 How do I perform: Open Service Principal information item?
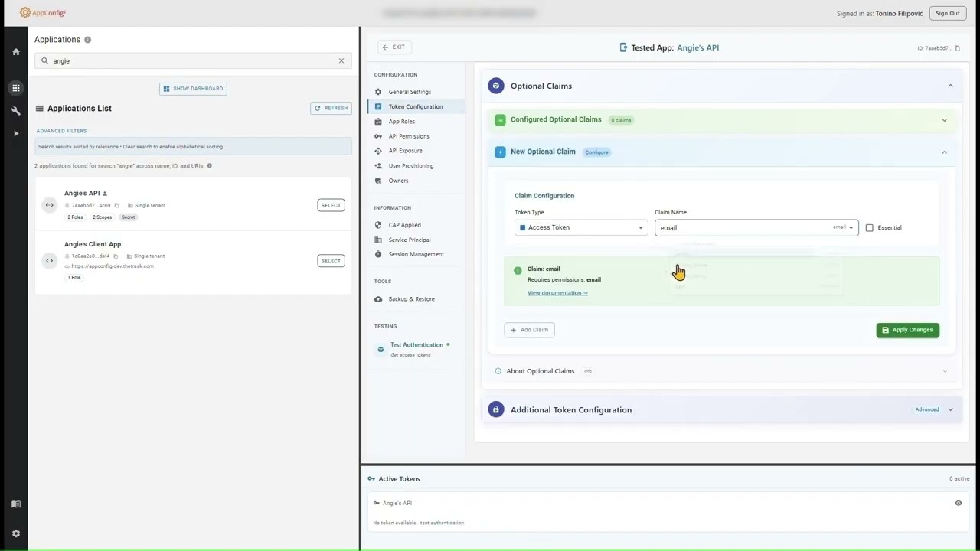tap(409, 240)
